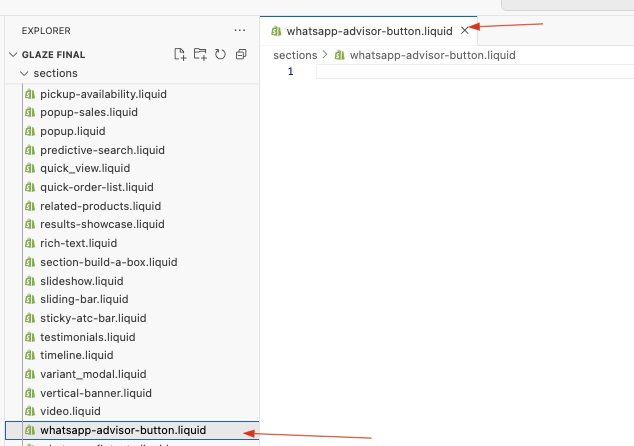Click the Shopify icon beside timeline.liquid

coord(30,355)
